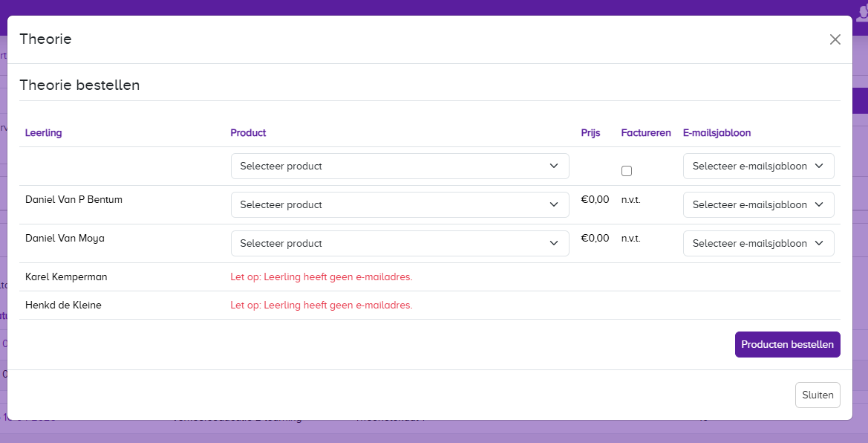Image resolution: width=868 pixels, height=443 pixels.
Task: Click the Sluiten button
Action: click(x=818, y=395)
